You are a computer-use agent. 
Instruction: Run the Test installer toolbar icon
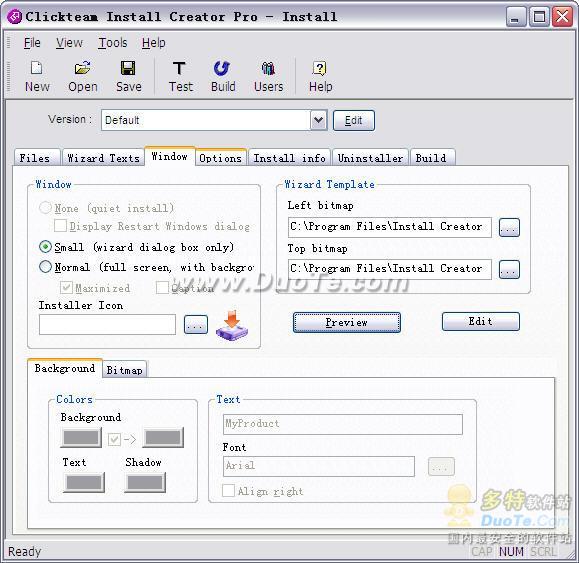[x=181, y=77]
